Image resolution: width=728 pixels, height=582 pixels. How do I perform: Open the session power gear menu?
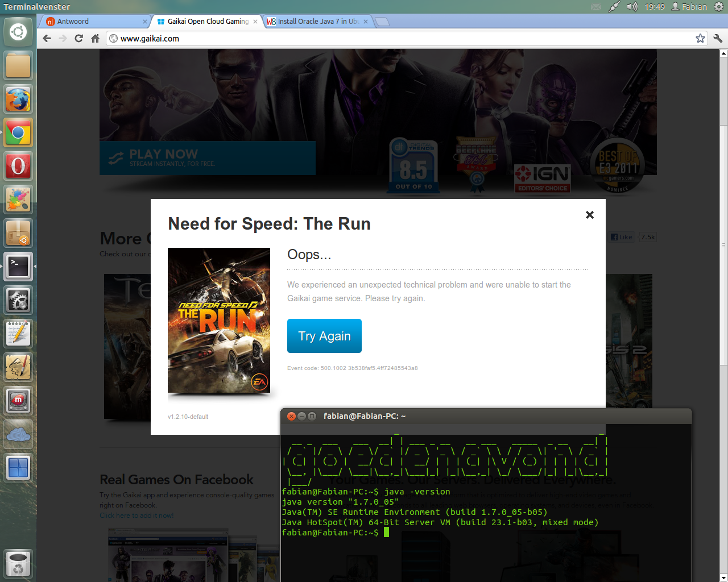coord(719,7)
